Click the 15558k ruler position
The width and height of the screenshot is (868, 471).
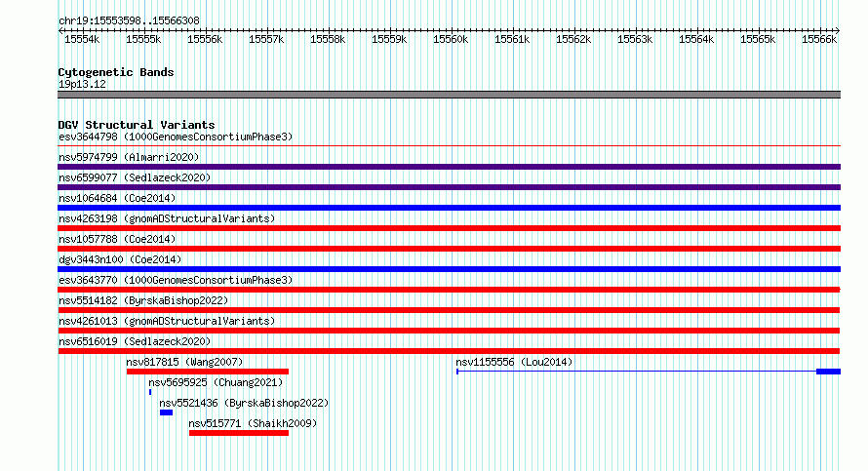click(328, 39)
